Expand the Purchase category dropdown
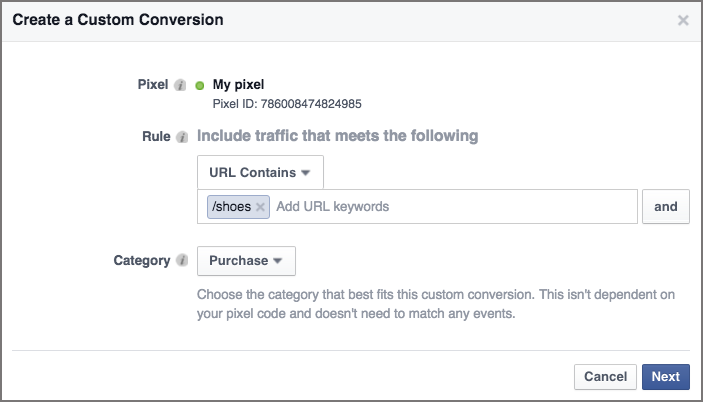Image resolution: width=703 pixels, height=402 pixels. click(x=246, y=261)
